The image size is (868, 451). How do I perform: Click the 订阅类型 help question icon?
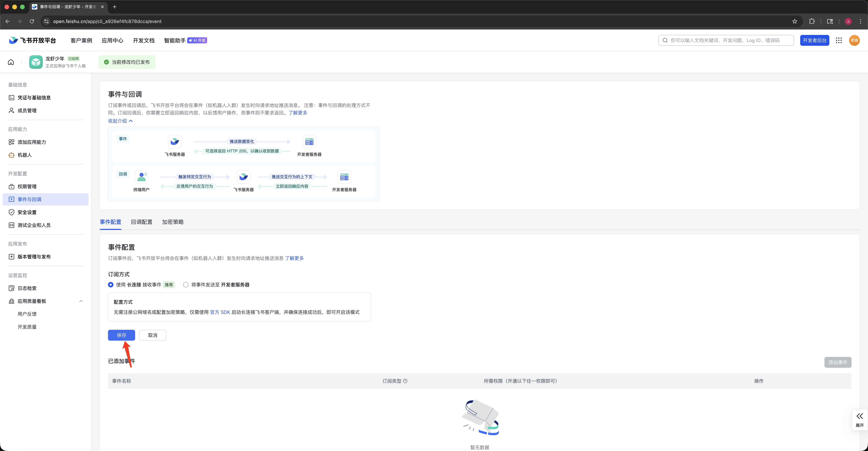405,381
